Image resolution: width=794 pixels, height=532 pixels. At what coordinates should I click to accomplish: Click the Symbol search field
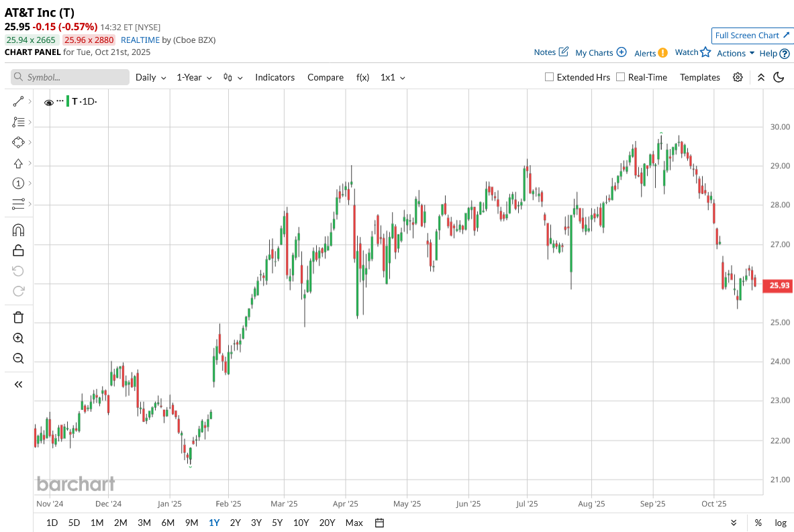click(70, 77)
